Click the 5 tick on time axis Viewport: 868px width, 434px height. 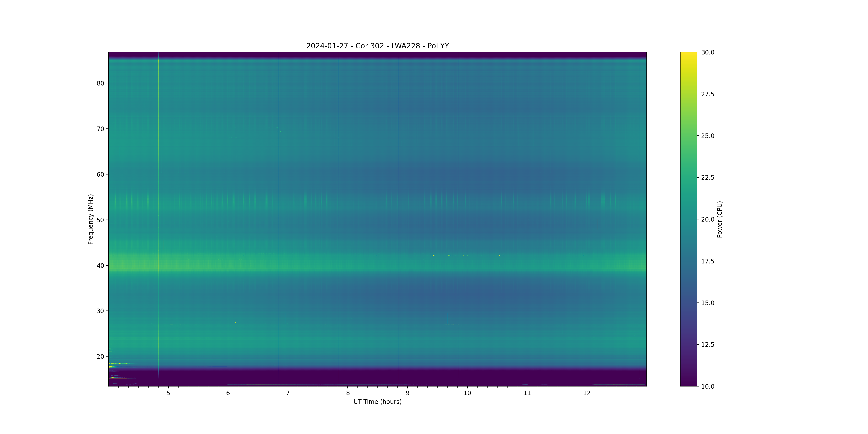(168, 393)
